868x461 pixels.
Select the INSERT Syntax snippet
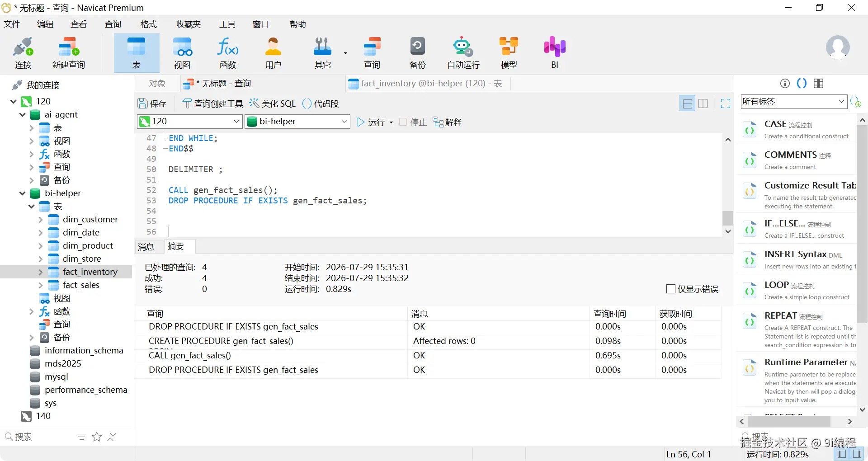point(797,259)
